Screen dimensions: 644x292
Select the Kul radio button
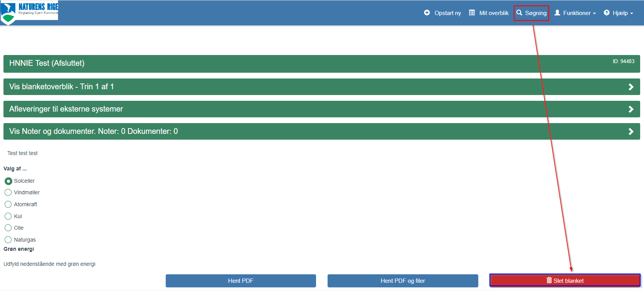8,216
